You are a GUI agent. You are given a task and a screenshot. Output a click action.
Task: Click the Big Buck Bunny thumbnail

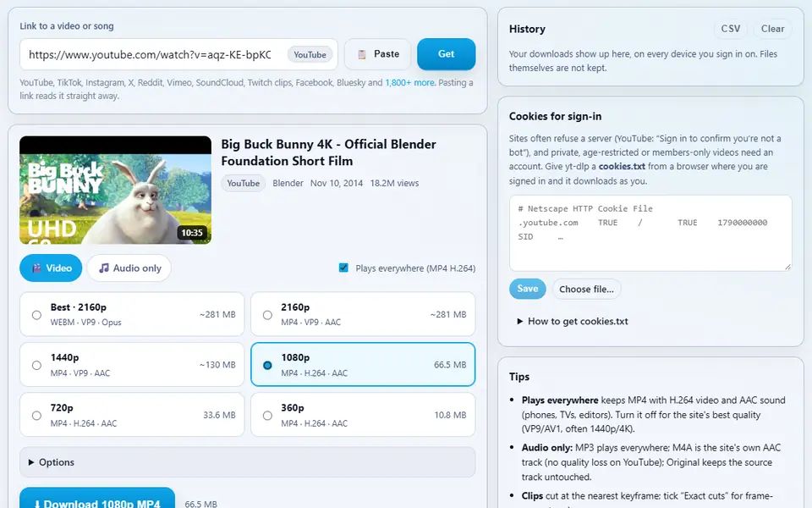116,190
